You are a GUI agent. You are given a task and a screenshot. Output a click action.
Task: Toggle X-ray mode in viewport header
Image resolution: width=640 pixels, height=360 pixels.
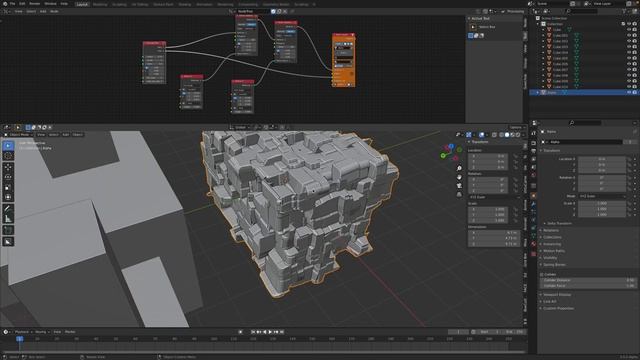pos(494,135)
